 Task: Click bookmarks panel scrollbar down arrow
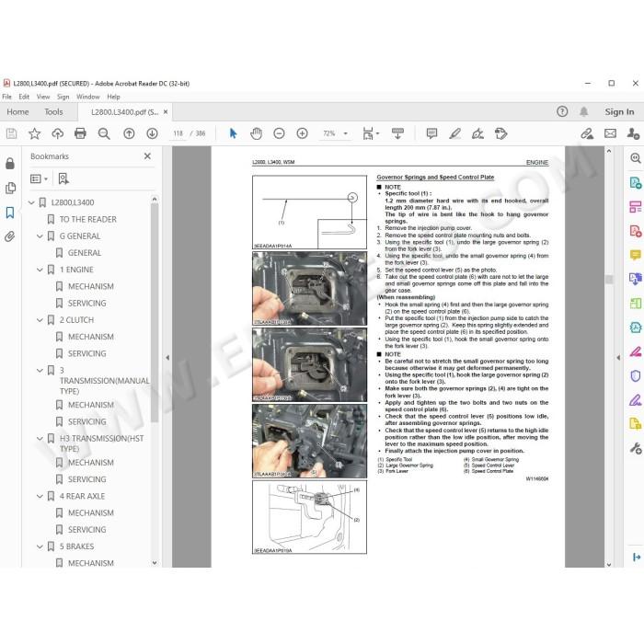[x=155, y=563]
